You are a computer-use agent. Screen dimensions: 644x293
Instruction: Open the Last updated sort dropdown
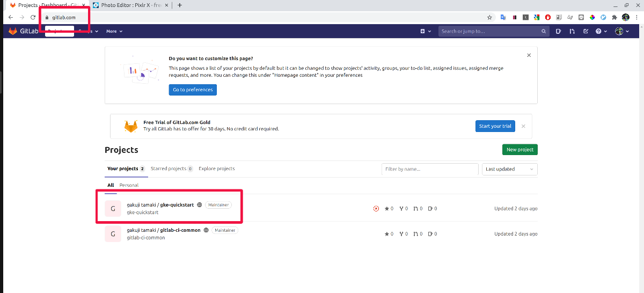(x=510, y=169)
